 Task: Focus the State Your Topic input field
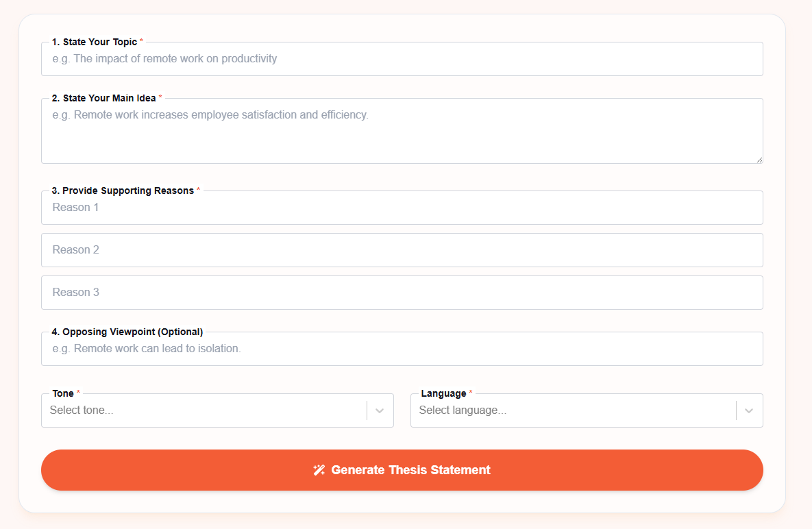tap(402, 59)
